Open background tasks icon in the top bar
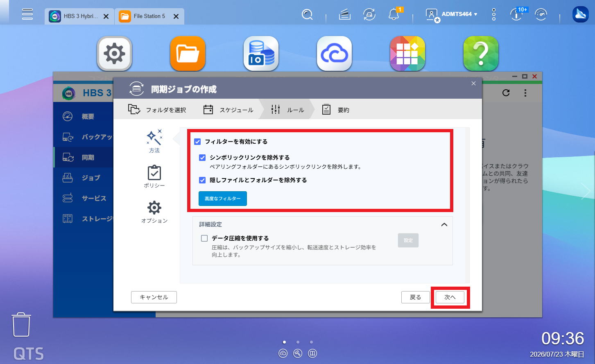 [x=345, y=15]
